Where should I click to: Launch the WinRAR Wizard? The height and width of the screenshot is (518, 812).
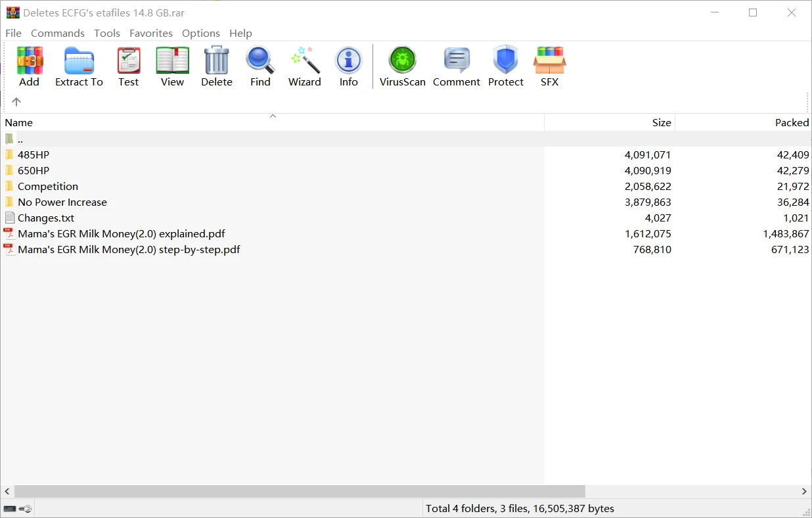coord(304,66)
